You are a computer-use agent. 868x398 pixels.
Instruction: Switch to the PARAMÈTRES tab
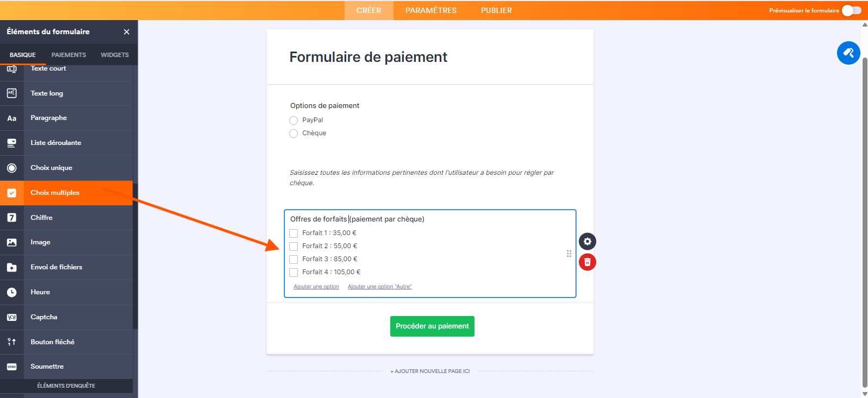point(431,10)
